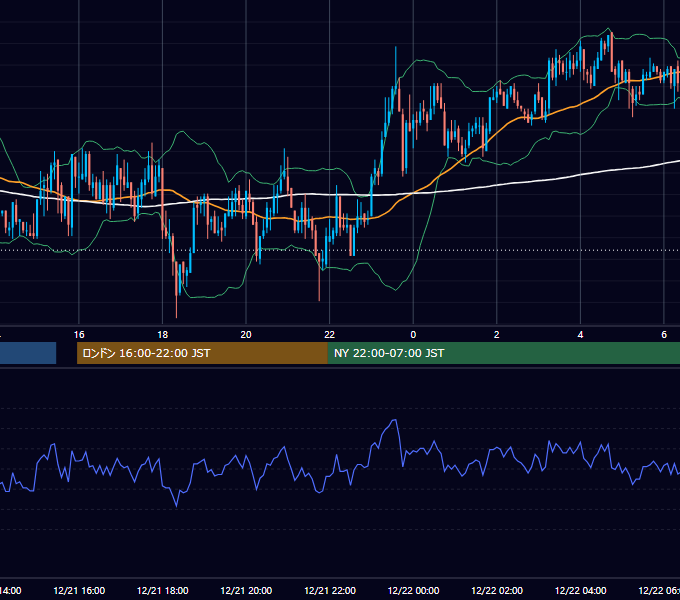Click the 12/22 00:00 time axis label

tap(413, 590)
